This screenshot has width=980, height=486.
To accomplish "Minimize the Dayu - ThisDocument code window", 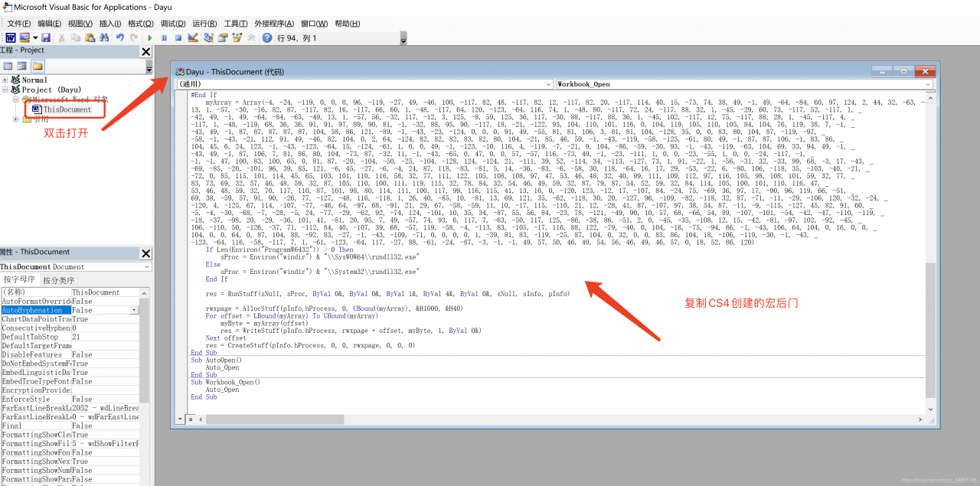I will coord(884,71).
